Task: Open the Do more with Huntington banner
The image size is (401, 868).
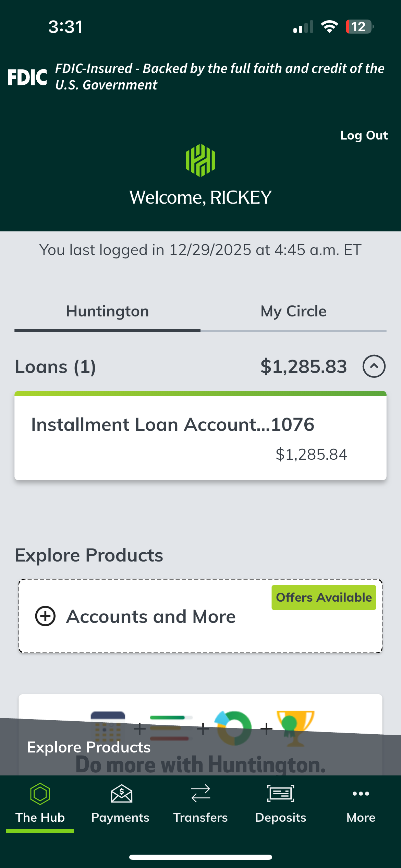Action: pos(200,764)
